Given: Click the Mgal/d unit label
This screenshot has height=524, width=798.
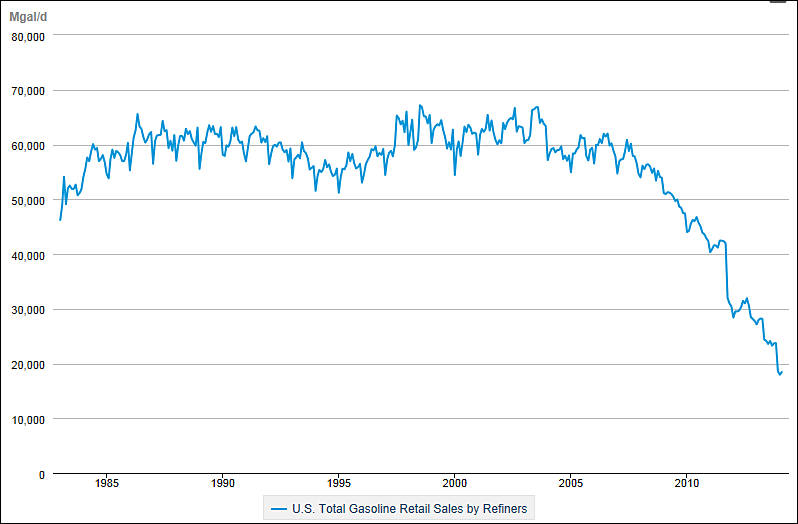Looking at the screenshot, I should 28,17.
